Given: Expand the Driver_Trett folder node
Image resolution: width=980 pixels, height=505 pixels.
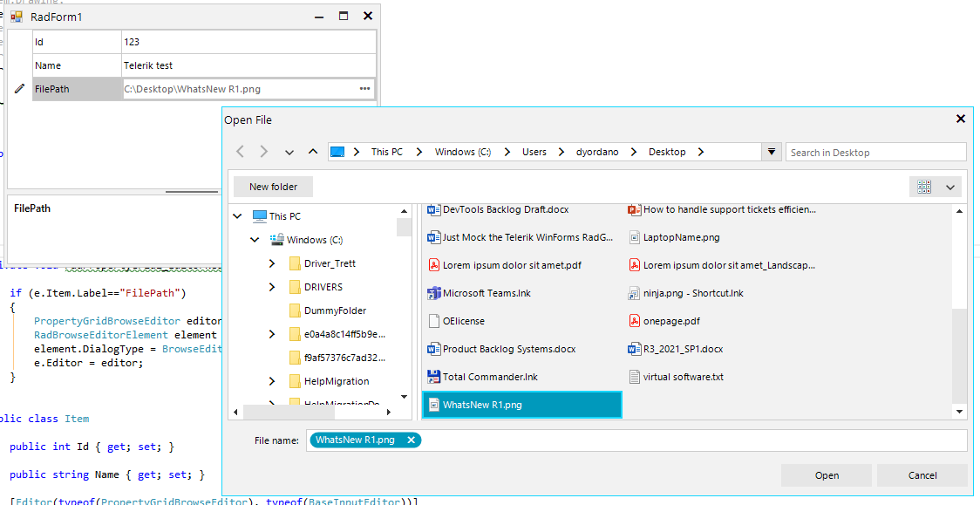Looking at the screenshot, I should 272,263.
